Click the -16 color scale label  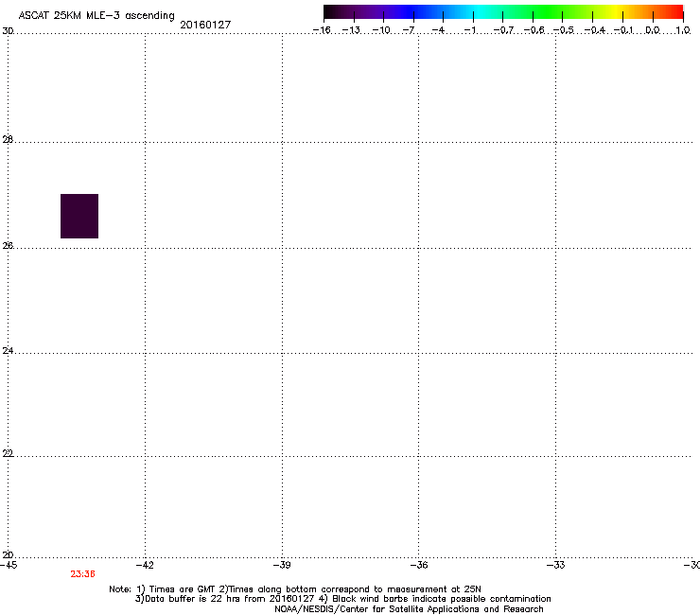pyautogui.click(x=322, y=30)
